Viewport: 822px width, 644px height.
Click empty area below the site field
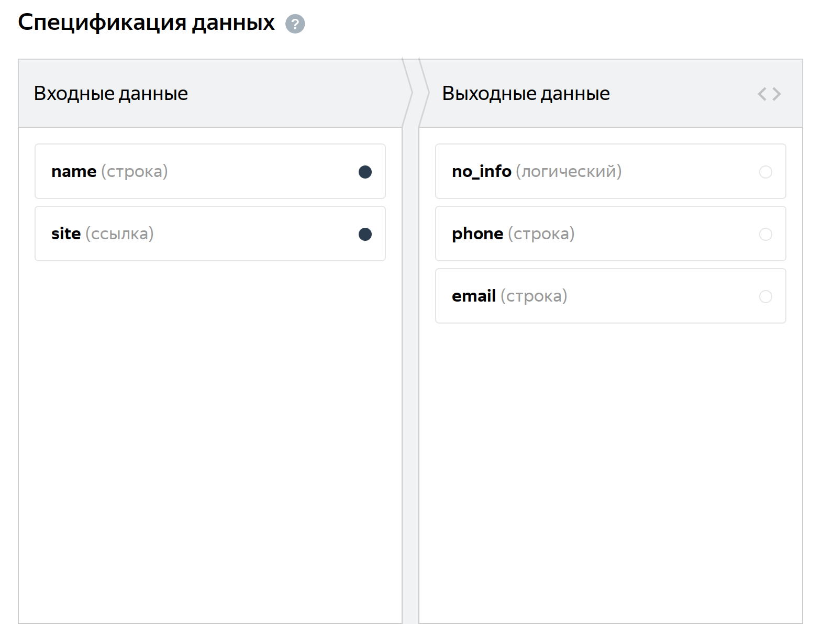[209, 419]
